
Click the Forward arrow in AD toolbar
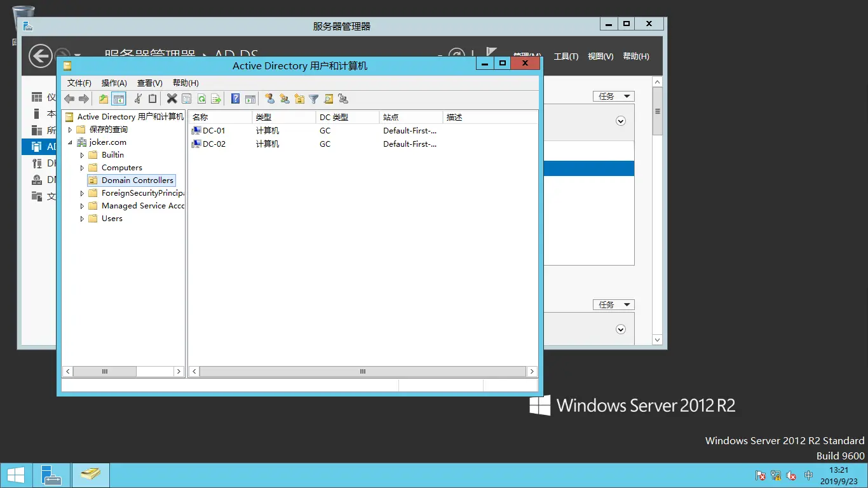pyautogui.click(x=83, y=98)
